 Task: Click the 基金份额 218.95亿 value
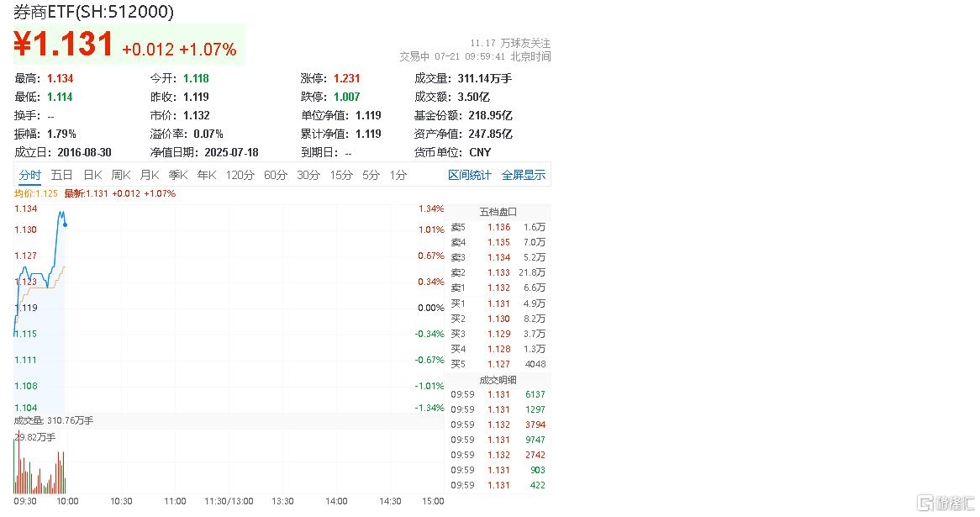[x=490, y=116]
